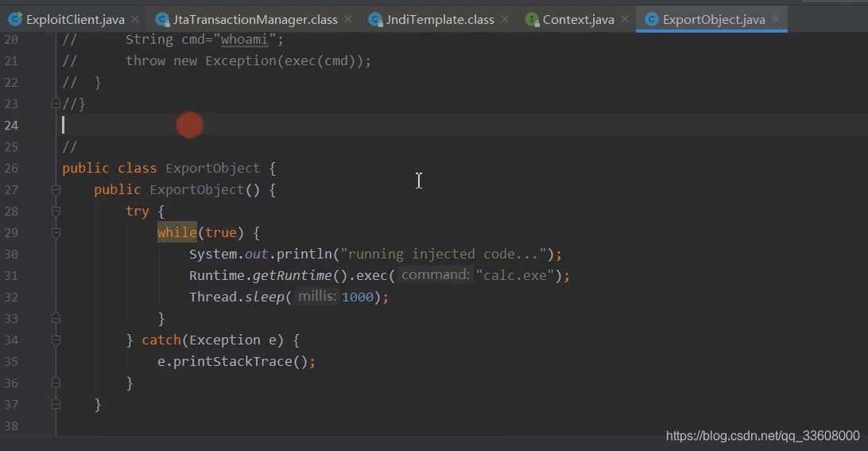
Task: Switch to the Context.java tab
Action: click(579, 19)
